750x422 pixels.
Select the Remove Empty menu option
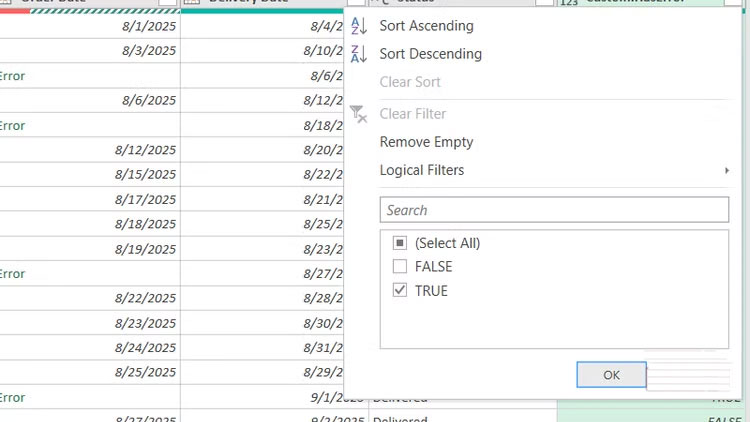click(x=426, y=142)
